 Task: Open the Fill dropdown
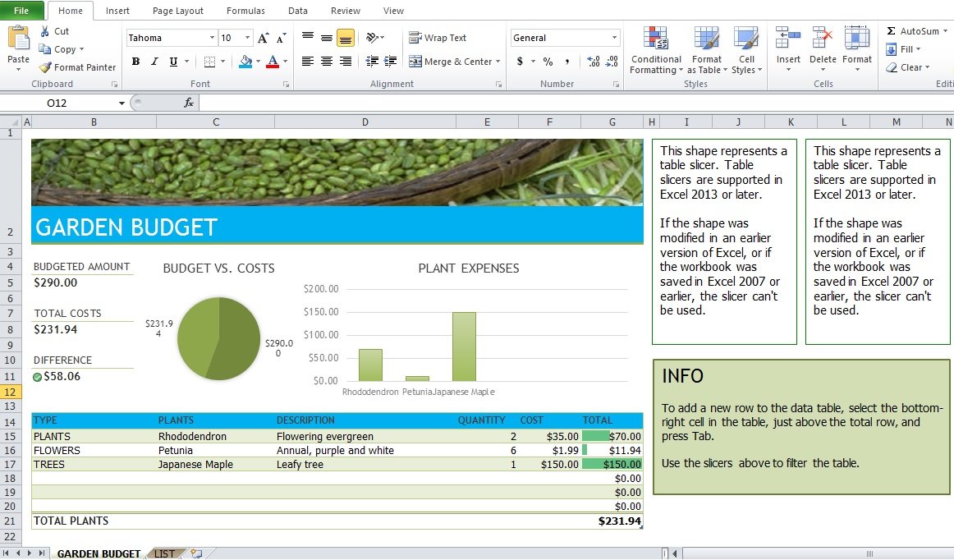904,49
